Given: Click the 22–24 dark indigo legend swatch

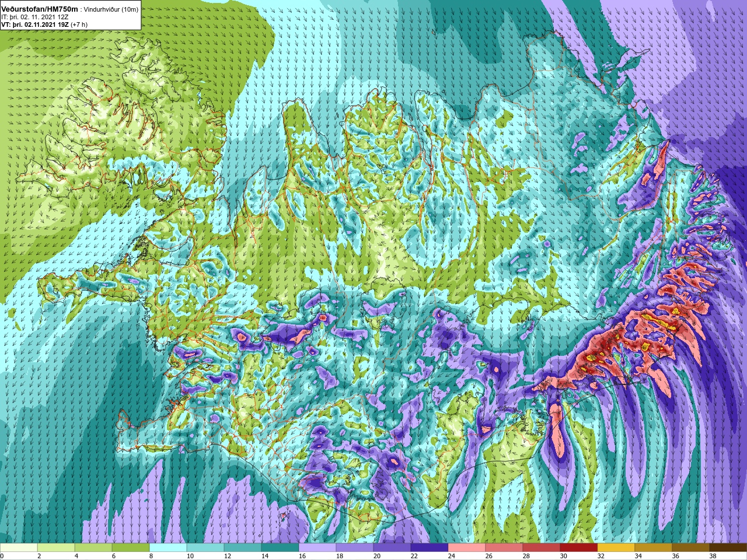Looking at the screenshot, I should coord(430,548).
